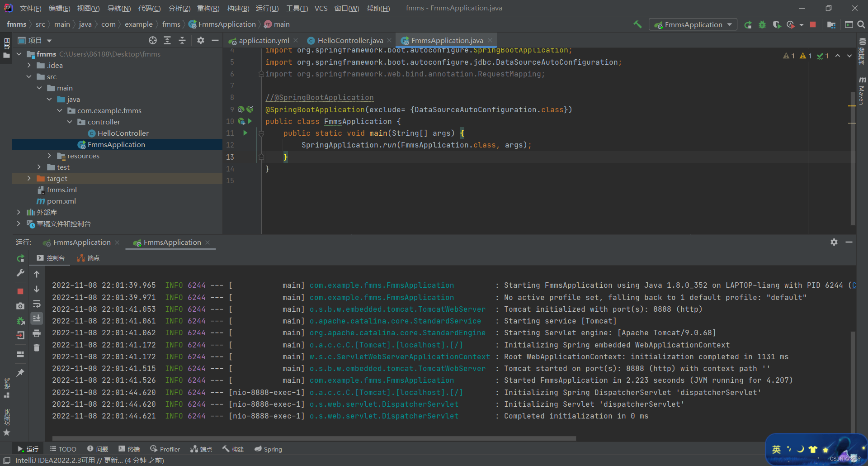Run with coverage shield icon

tap(777, 24)
